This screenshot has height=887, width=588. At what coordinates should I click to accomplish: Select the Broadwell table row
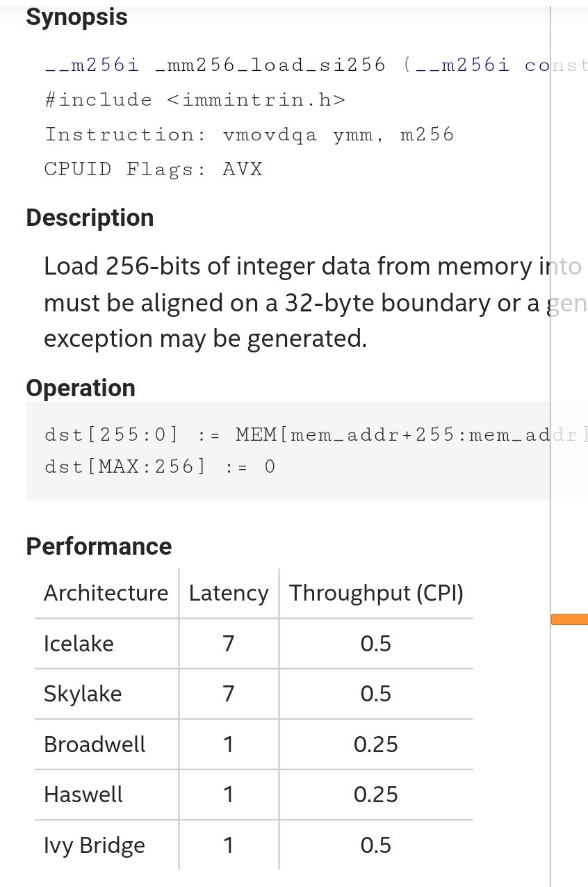(254, 744)
